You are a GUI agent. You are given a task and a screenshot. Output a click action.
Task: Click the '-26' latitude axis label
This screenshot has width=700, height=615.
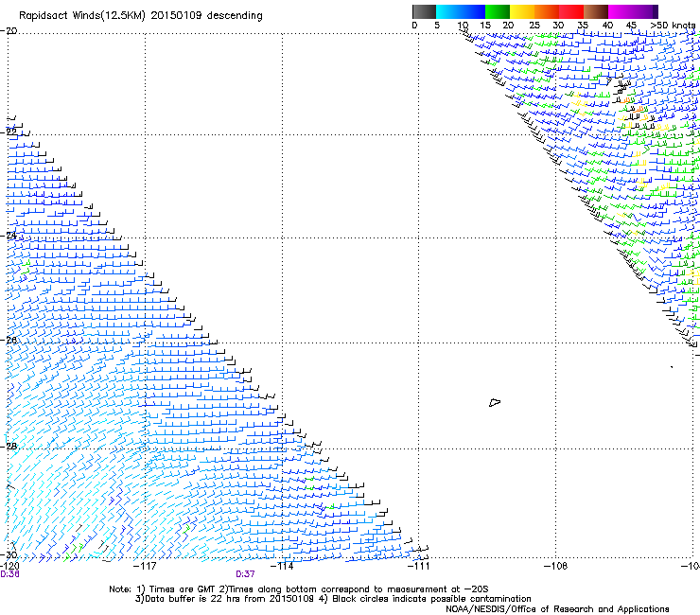click(x=9, y=341)
